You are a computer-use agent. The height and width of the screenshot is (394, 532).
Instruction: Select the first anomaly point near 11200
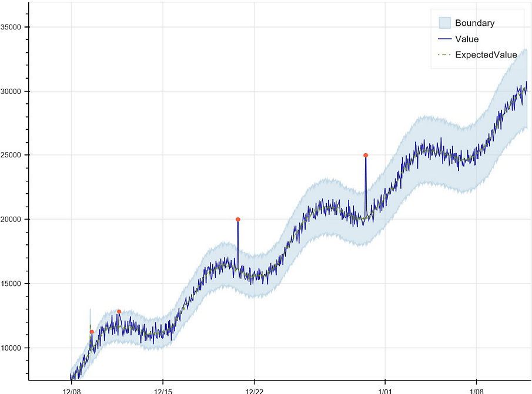(x=92, y=332)
